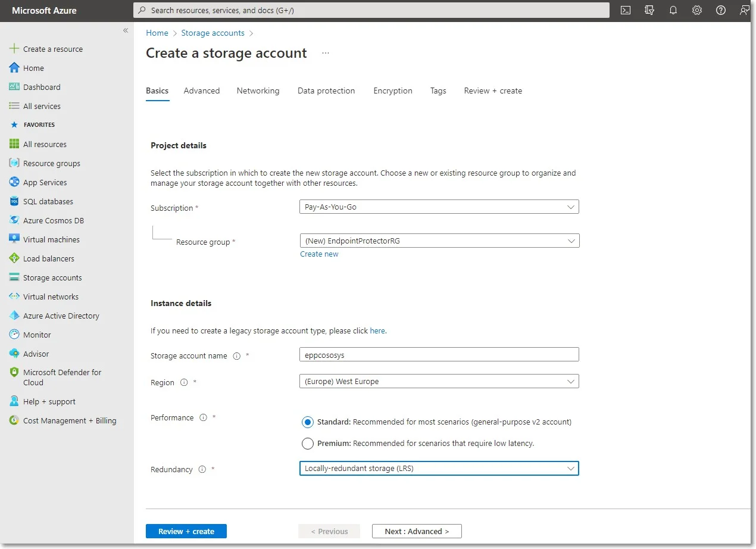Open Cloud Shell icon in top bar
This screenshot has width=756, height=549.
point(626,10)
